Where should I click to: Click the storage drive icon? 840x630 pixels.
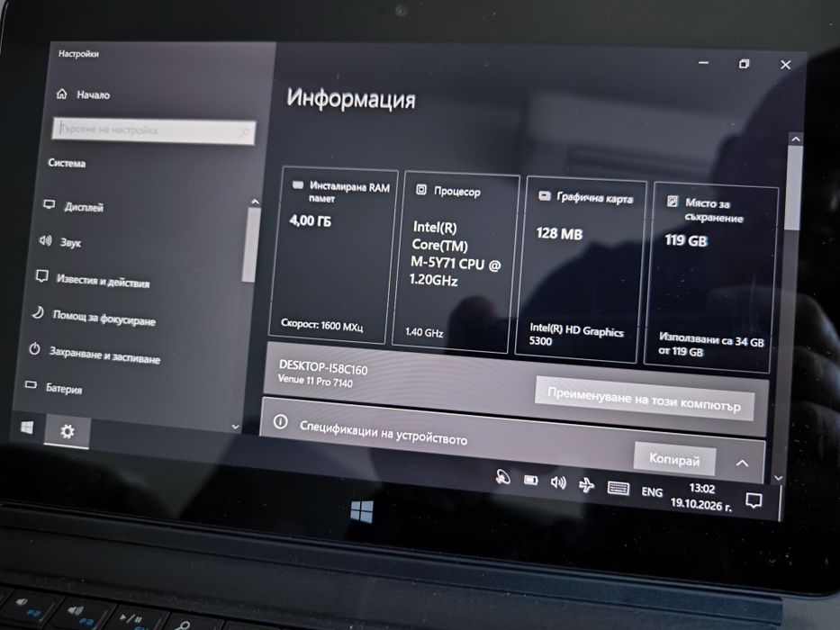(673, 201)
